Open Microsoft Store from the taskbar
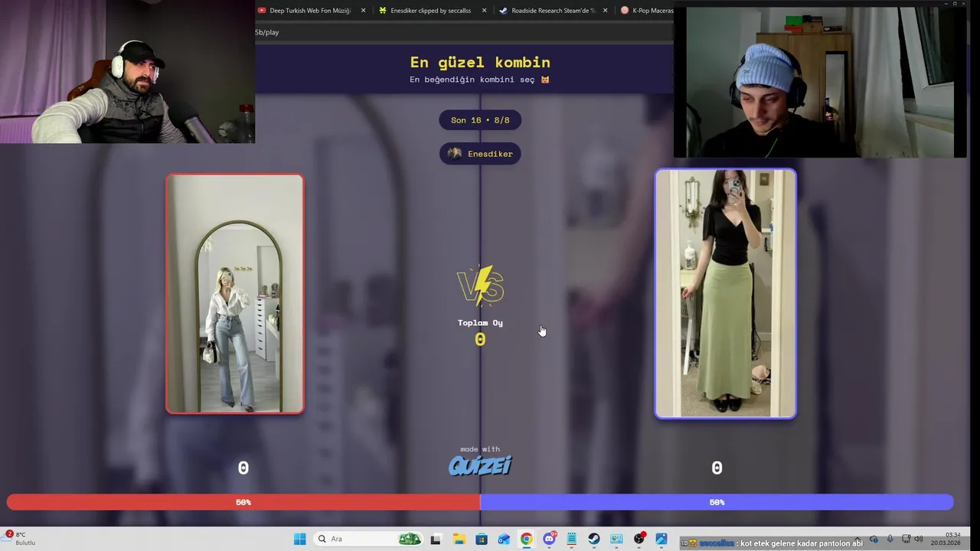Image resolution: width=980 pixels, height=551 pixels. [481, 539]
